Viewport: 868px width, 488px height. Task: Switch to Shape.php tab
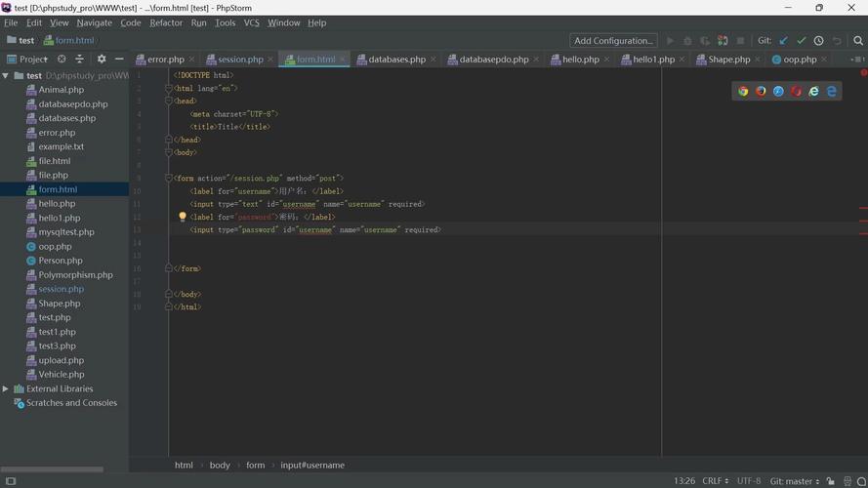[728, 60]
